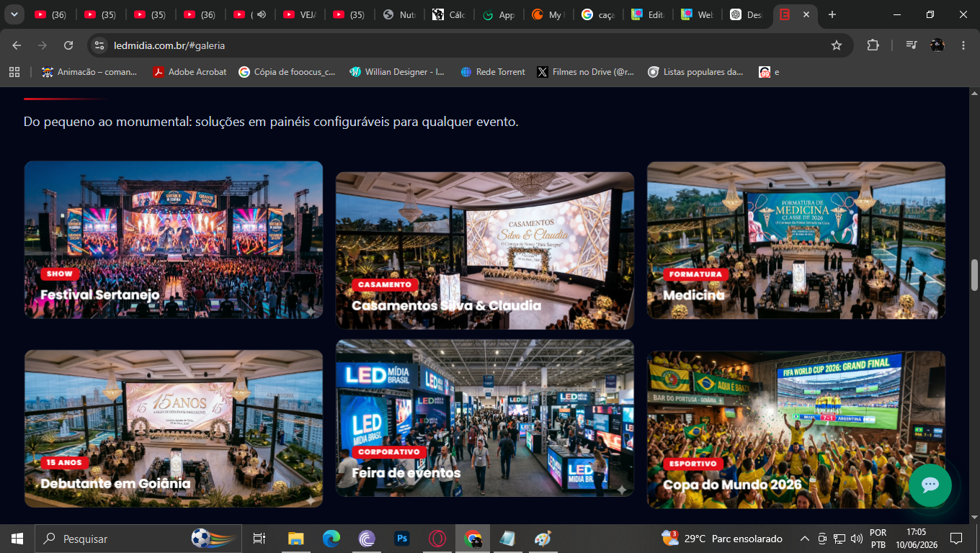Open the Casamentos Silva & Claudia gallery image

485,251
